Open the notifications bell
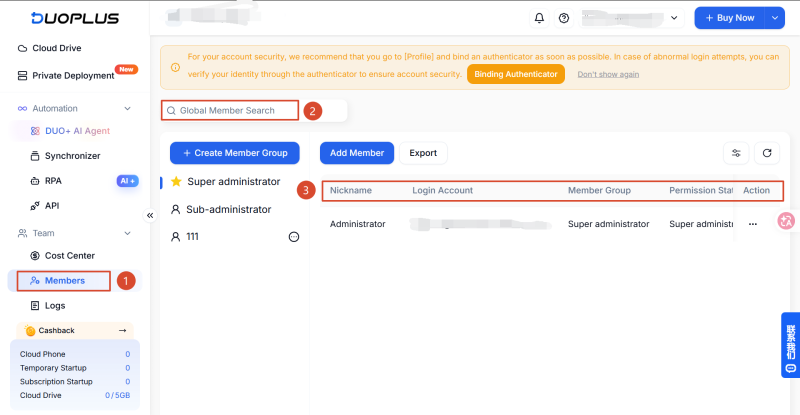 [x=539, y=18]
